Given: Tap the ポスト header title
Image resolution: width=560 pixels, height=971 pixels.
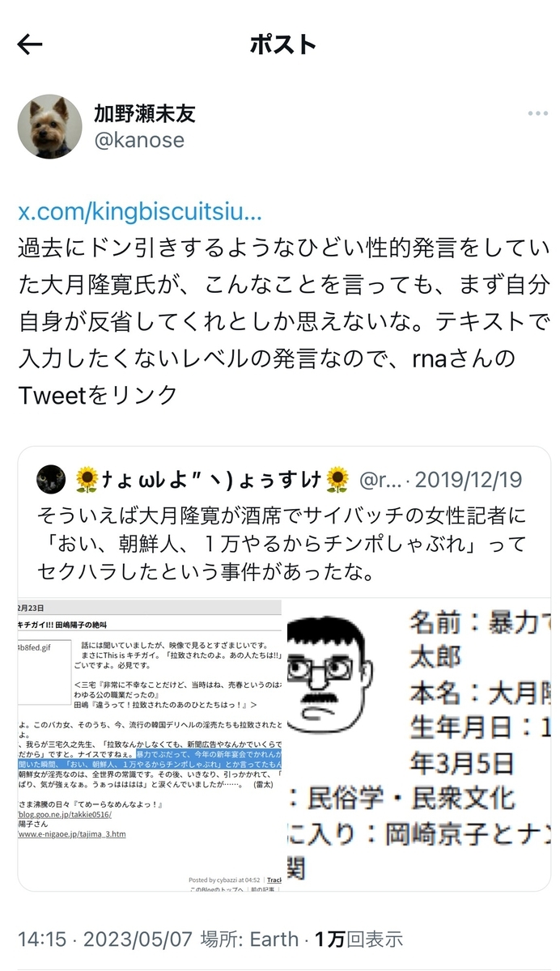Looking at the screenshot, I should [282, 45].
